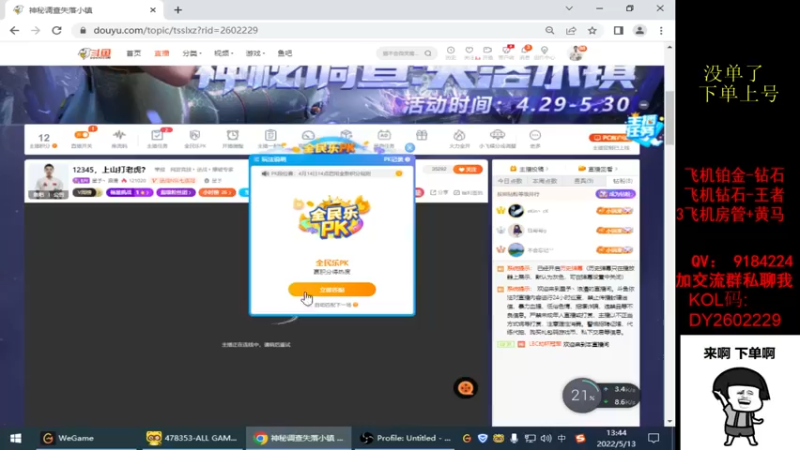This screenshot has height=450, width=800.
Task: Close the 全民乐PK popup with blue X
Action: click(x=410, y=147)
